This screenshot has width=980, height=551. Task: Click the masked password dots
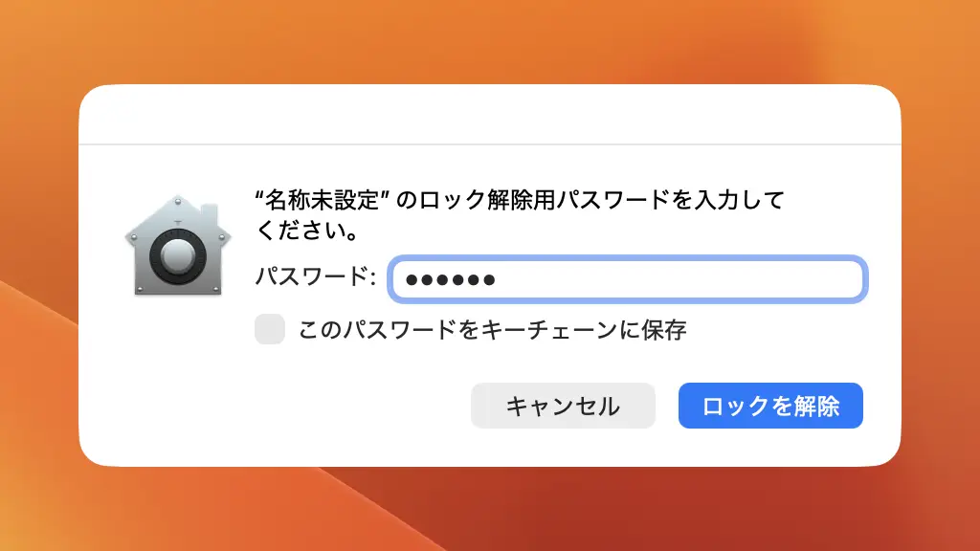(x=450, y=279)
